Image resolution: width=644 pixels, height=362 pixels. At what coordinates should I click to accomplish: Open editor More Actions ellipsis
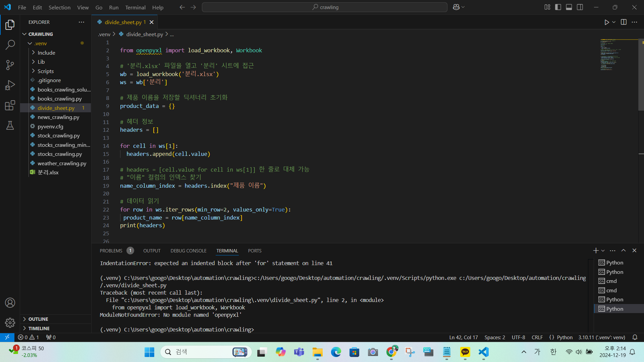tap(634, 22)
